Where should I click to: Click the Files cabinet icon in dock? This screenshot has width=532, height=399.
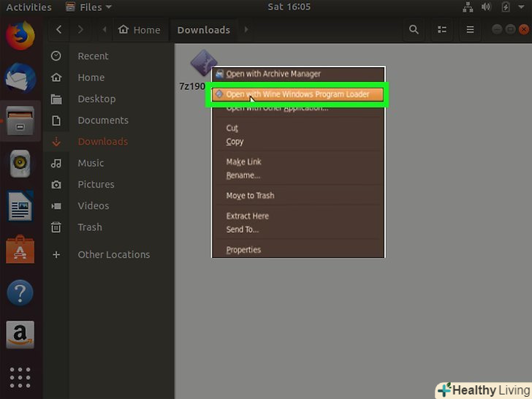pos(20,121)
